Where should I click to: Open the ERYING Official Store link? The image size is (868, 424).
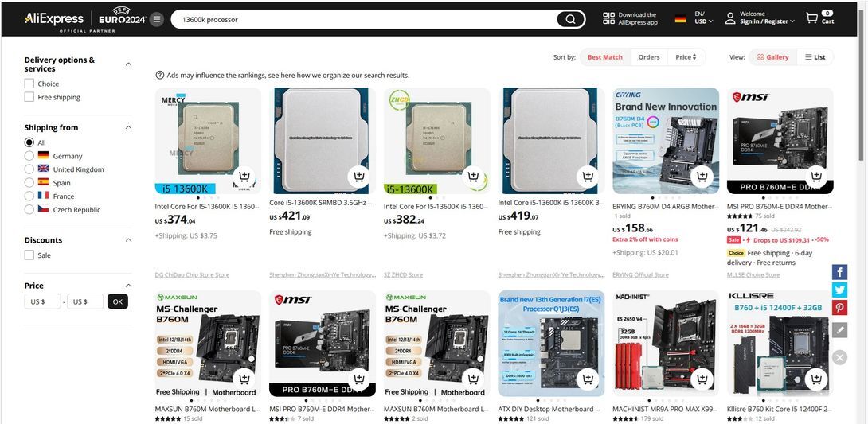pyautogui.click(x=640, y=274)
